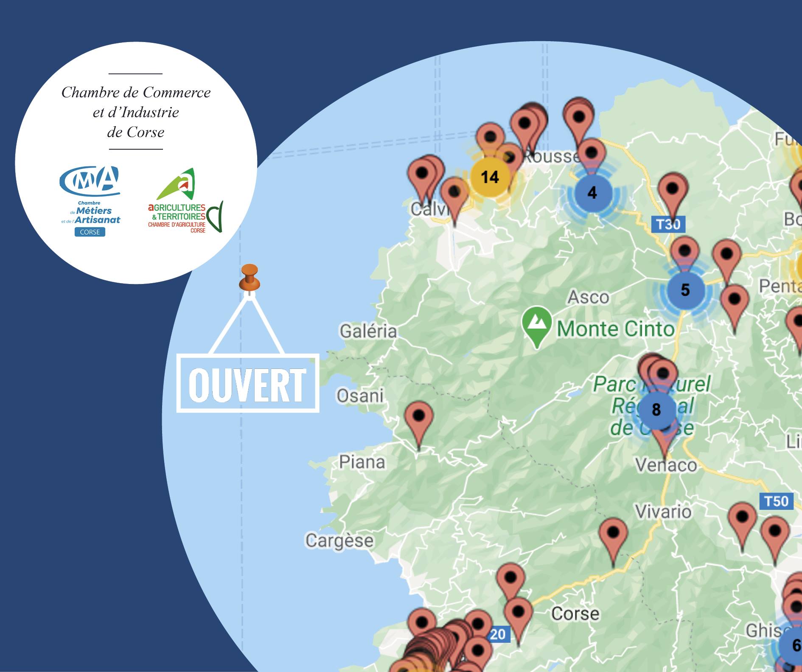Select the red pin right of the Calvi label
Screen dimensions: 802x672
[454, 202]
